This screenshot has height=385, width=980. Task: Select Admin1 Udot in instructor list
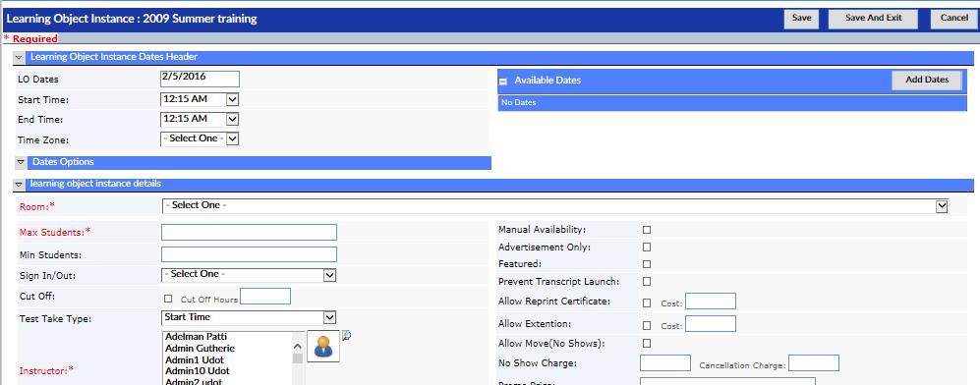point(195,360)
